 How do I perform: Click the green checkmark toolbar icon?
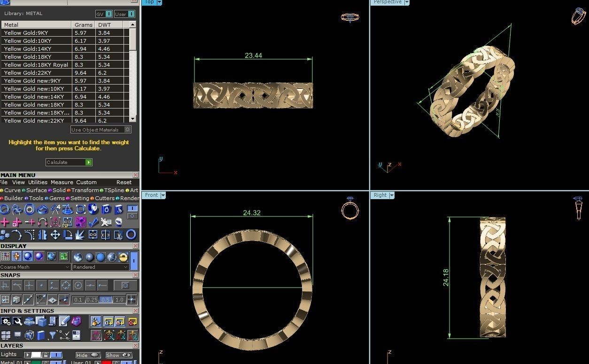click(93, 222)
